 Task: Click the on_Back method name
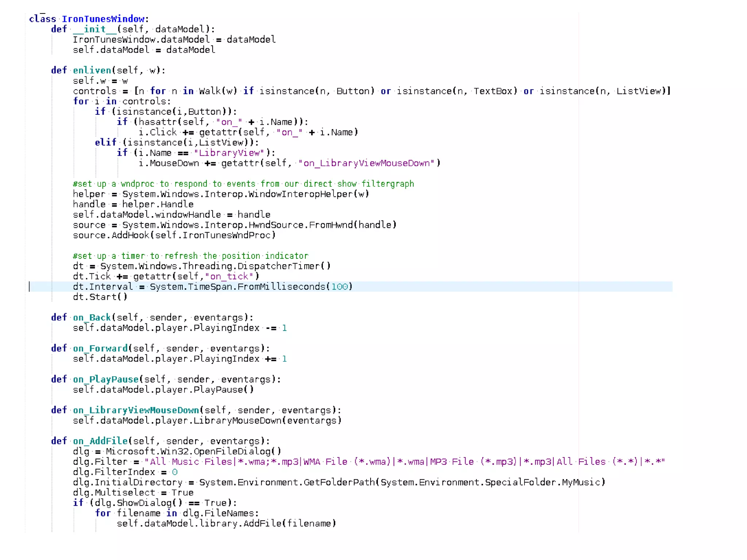[92, 318]
